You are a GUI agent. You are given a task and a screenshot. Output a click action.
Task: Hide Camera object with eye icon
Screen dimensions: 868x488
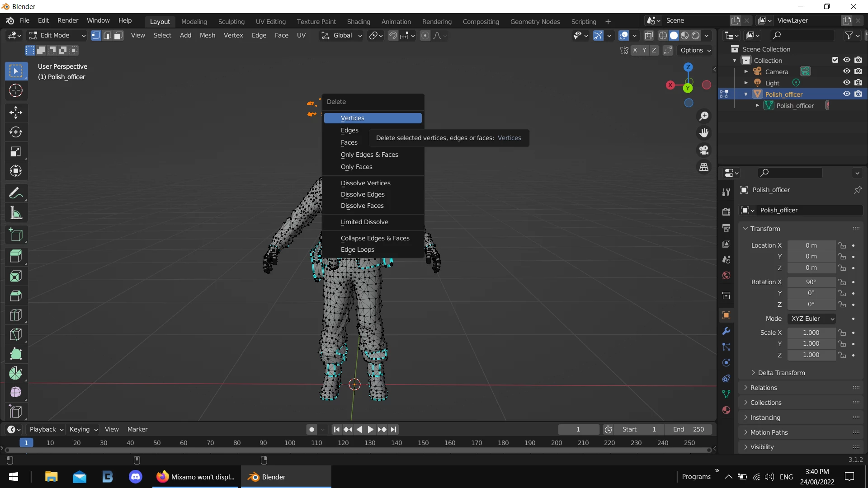(847, 71)
